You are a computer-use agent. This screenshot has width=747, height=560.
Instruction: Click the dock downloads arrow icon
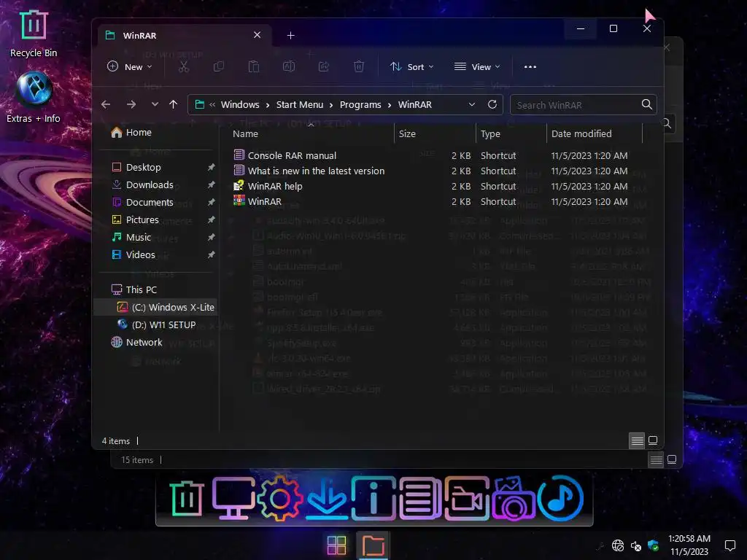click(x=327, y=499)
